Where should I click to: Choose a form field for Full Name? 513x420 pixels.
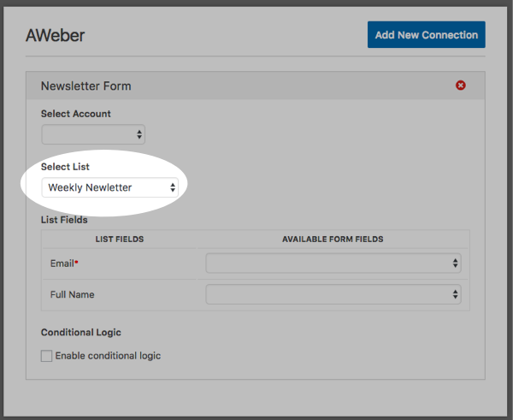(x=333, y=294)
